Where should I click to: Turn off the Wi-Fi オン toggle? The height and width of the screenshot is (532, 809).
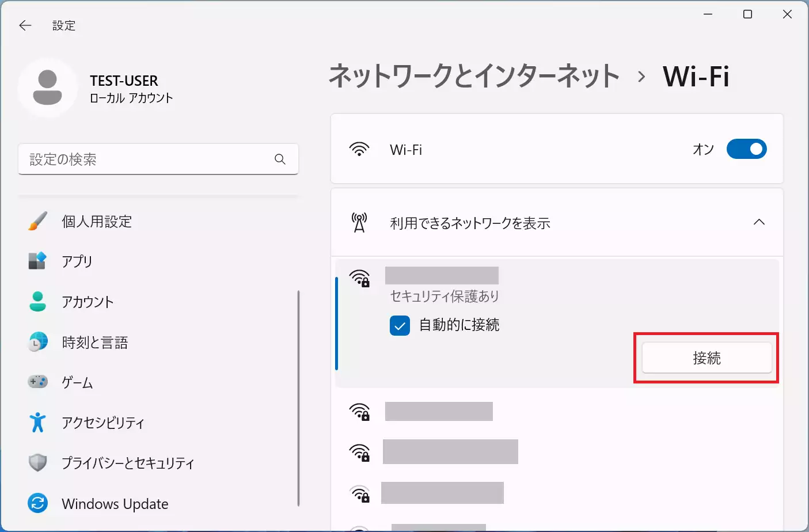(746, 149)
